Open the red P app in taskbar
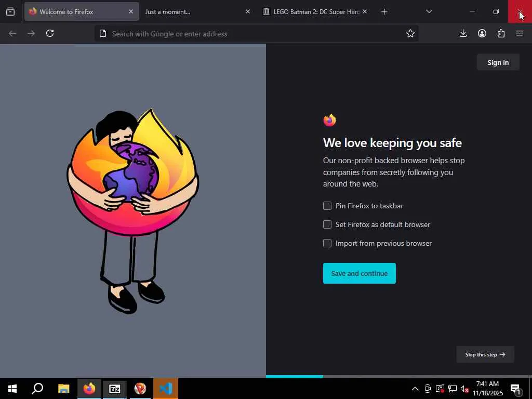Viewport: 532px width, 399px height. tap(140, 389)
